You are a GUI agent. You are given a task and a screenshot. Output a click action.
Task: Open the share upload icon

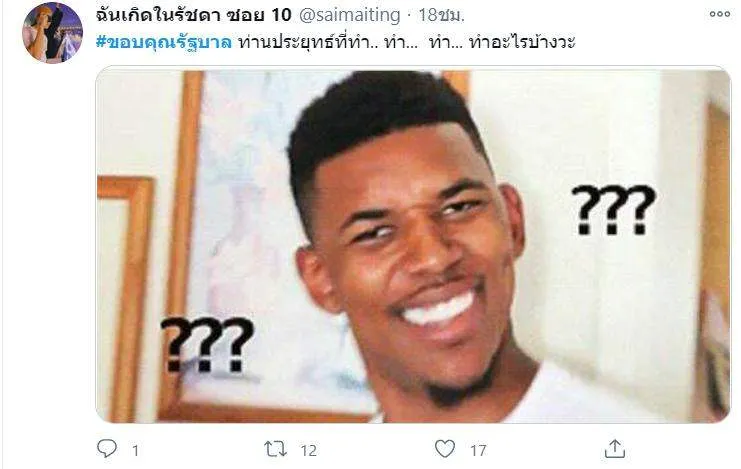tap(615, 449)
